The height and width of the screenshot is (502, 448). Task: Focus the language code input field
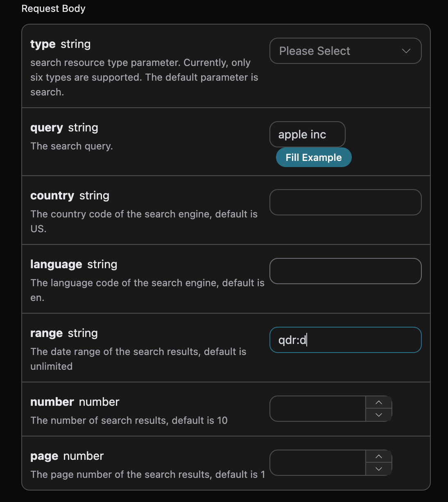click(345, 271)
